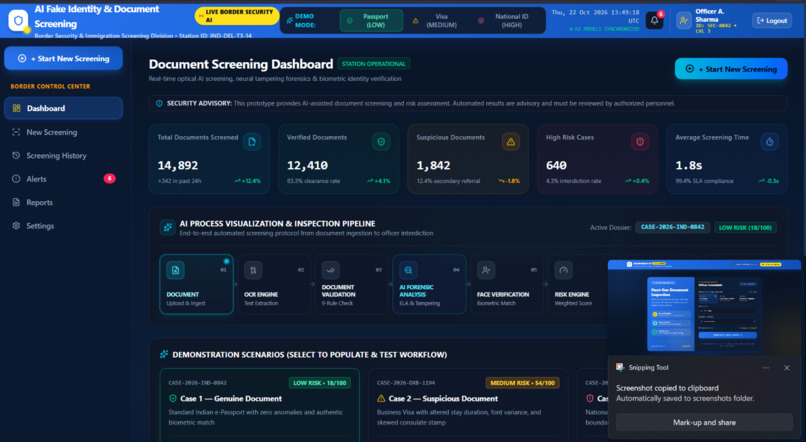This screenshot has width=806, height=442.
Task: Click the officer profile avatar icon
Action: point(683,21)
